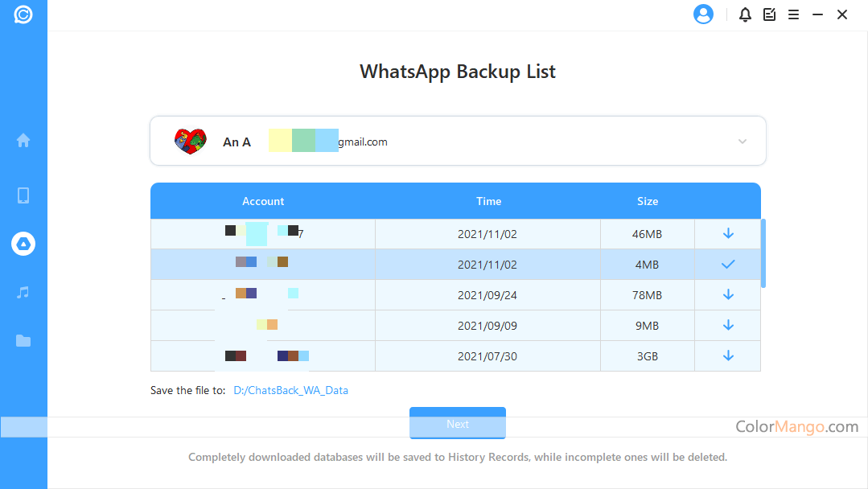Image resolution: width=868 pixels, height=489 pixels.
Task: Select the 9MB size cell
Action: click(647, 325)
